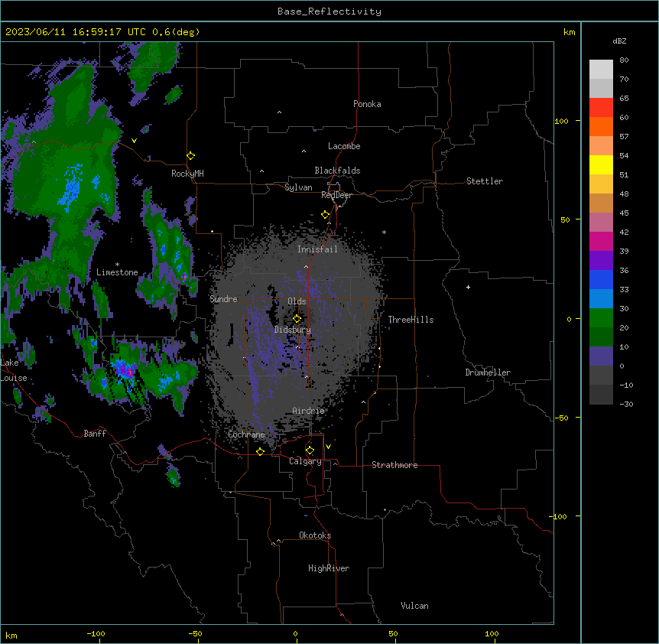This screenshot has width=659, height=644.
Task: Click the 0 km tick on bottom axis
Action: tap(295, 633)
